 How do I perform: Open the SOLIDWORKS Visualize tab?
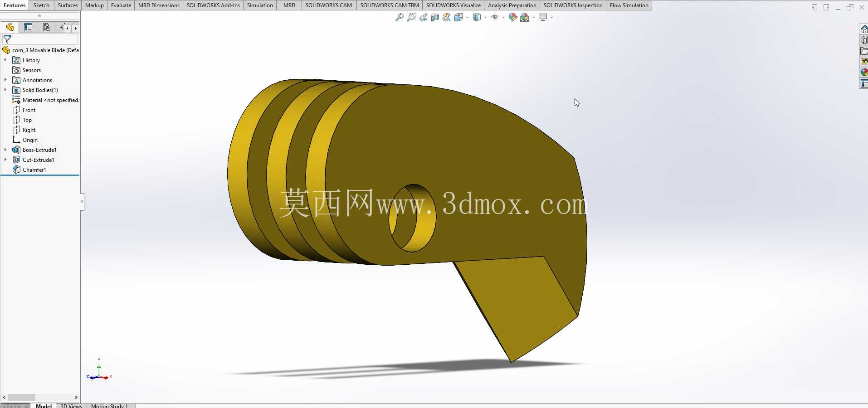pyautogui.click(x=454, y=5)
